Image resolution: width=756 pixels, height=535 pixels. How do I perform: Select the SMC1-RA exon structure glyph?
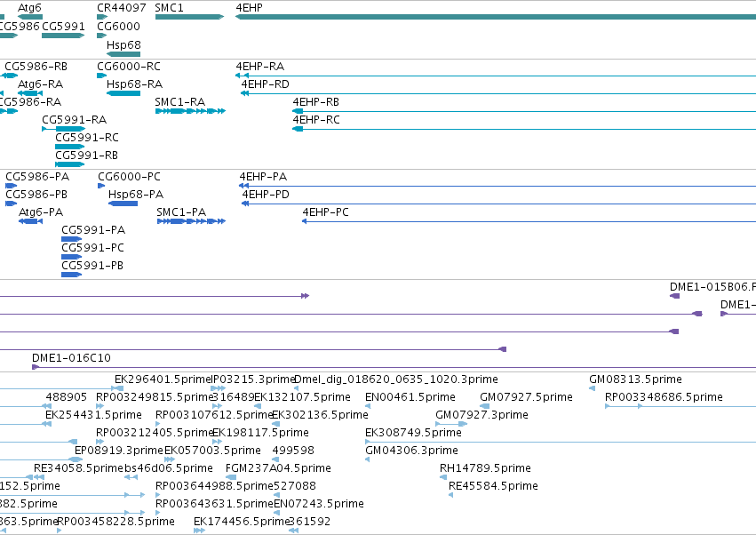click(190, 111)
